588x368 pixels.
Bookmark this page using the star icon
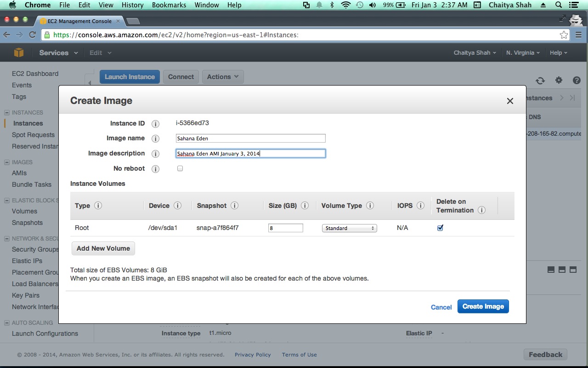(x=564, y=35)
